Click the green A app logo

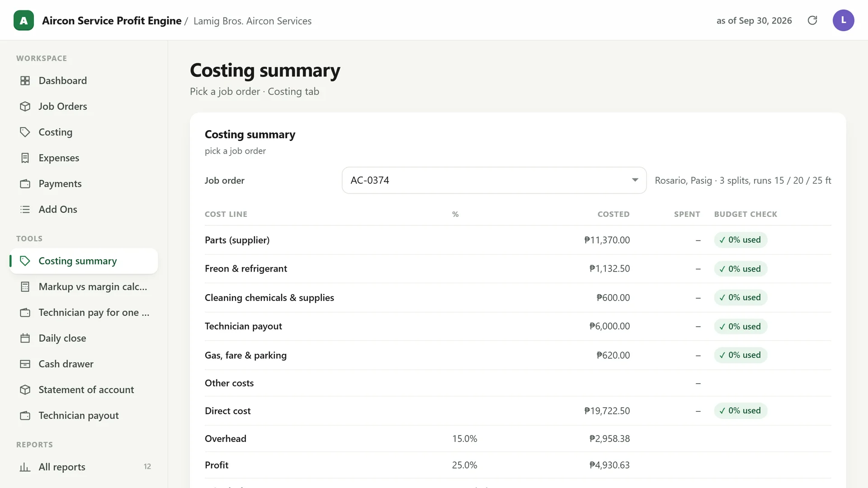(x=24, y=20)
